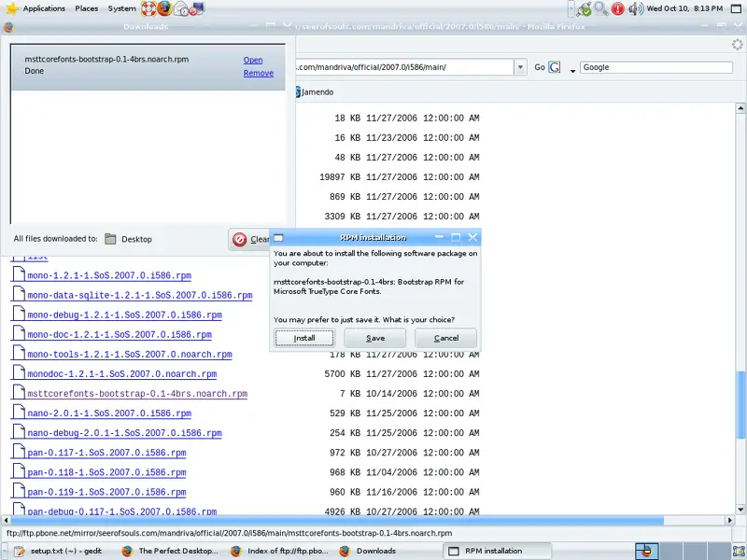This screenshot has height=560, width=747.
Task: Launch the help lifebuoy icon in top panel
Action: [148, 8]
